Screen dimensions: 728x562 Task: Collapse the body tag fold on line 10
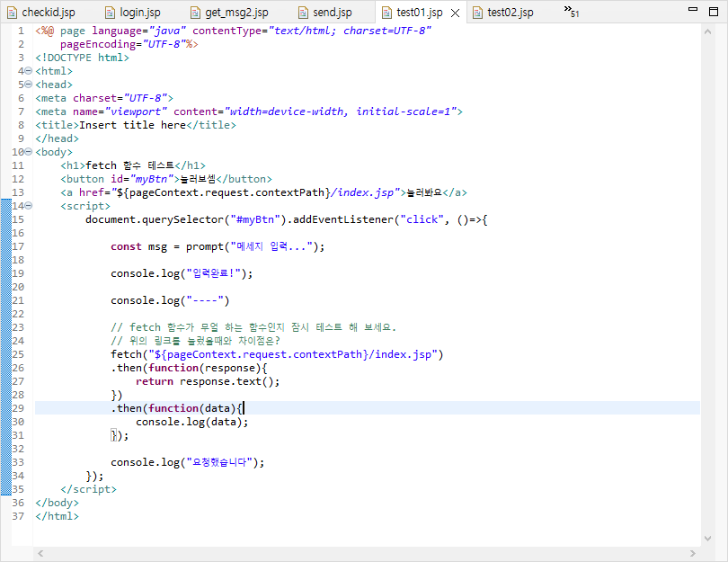pyautogui.click(x=29, y=152)
